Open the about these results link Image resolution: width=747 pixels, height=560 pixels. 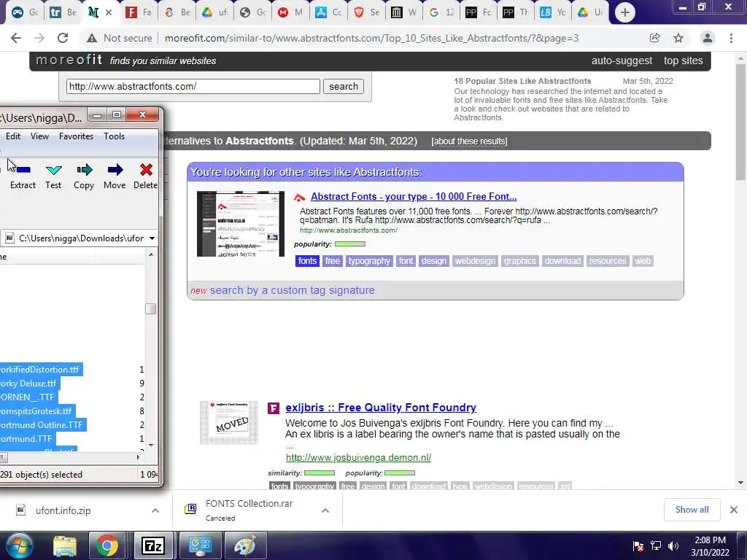click(469, 141)
